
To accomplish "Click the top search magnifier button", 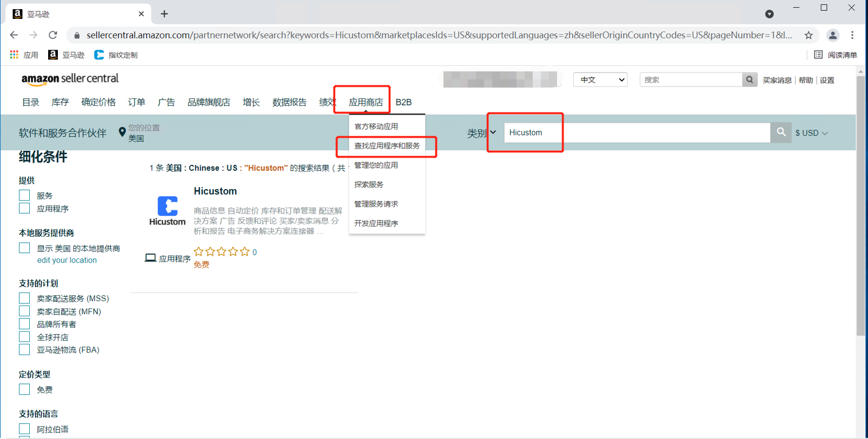I will click(x=750, y=80).
